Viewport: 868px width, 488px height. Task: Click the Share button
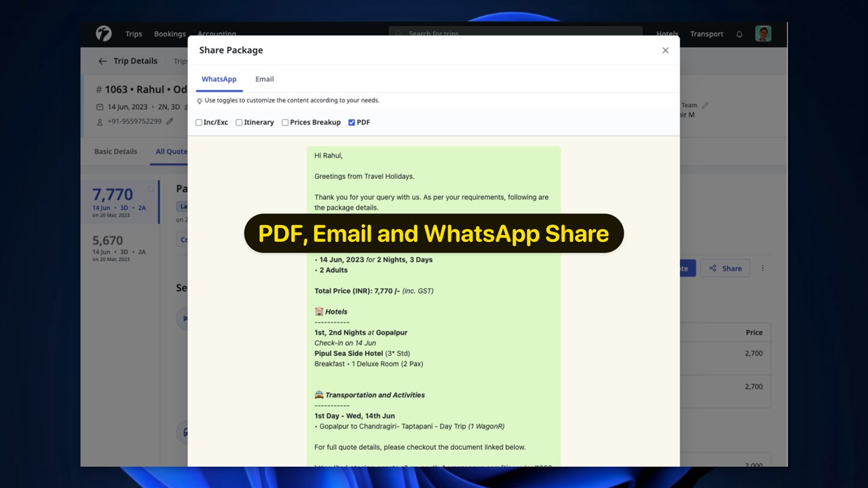pos(725,268)
